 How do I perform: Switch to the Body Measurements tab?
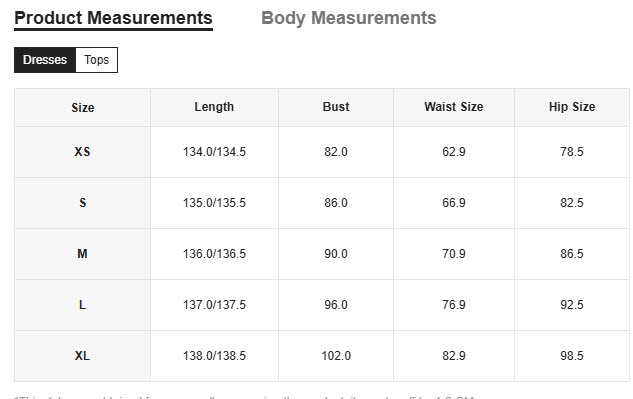tap(349, 18)
